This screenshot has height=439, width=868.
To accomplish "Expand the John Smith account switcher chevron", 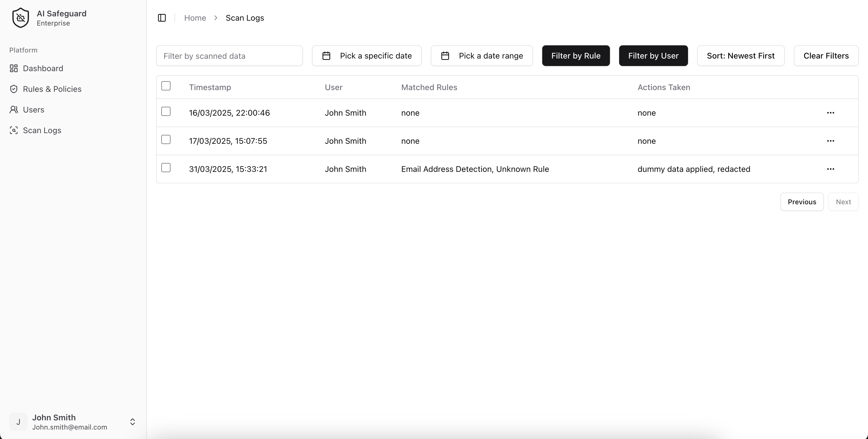I will 132,422.
